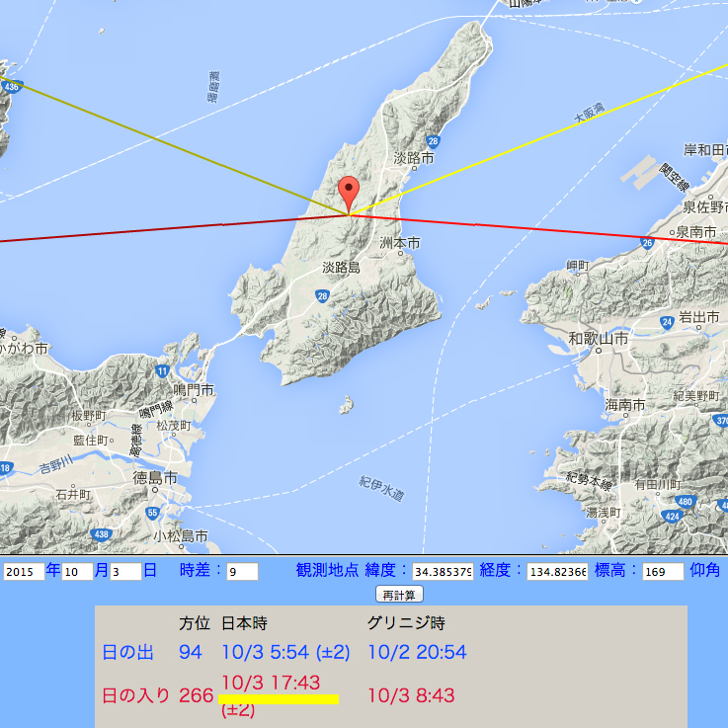
Task: Click the 経度 longitude input box
Action: [557, 571]
